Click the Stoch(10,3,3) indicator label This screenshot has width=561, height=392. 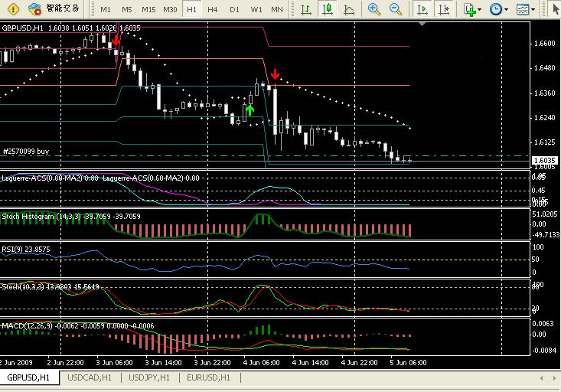pyautogui.click(x=51, y=287)
